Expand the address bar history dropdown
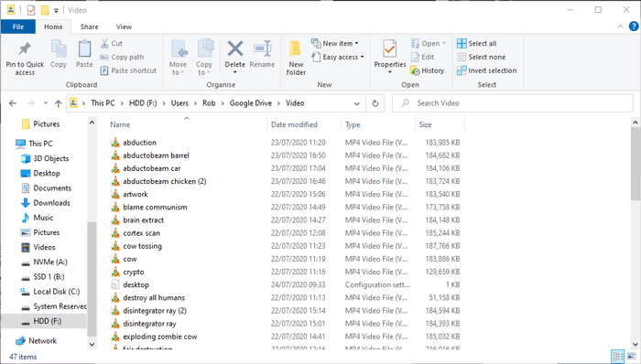 (x=357, y=103)
